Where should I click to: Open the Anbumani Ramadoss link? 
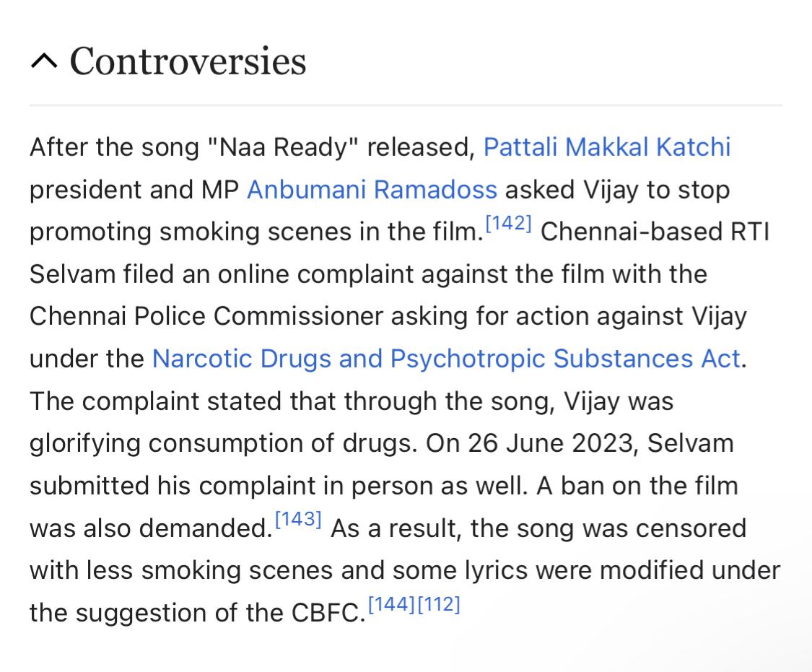[372, 190]
